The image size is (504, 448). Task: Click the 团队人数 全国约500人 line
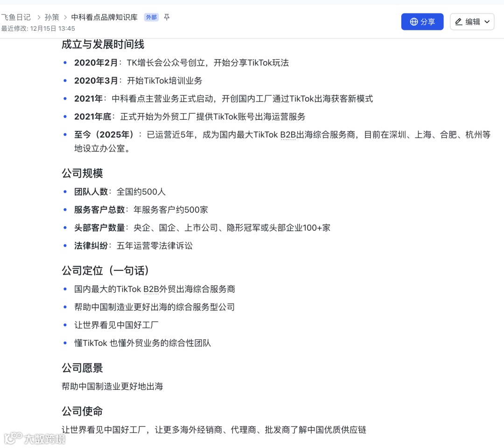pos(120,192)
